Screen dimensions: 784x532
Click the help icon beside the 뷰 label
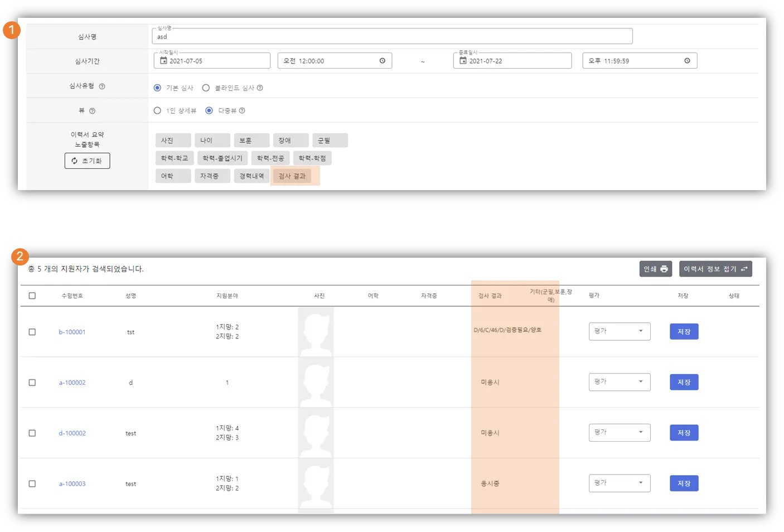pyautogui.click(x=93, y=111)
